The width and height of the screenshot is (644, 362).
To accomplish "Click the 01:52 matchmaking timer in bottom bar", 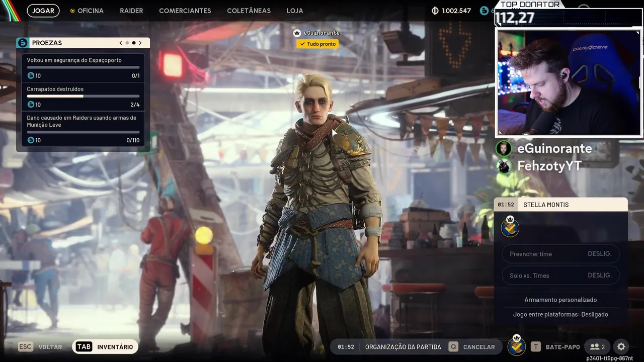I will pyautogui.click(x=346, y=347).
